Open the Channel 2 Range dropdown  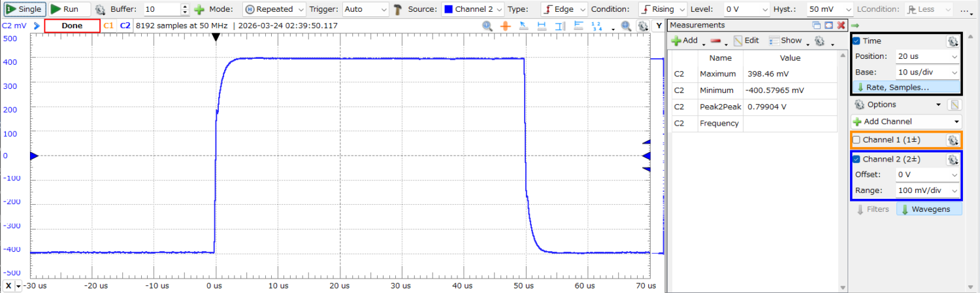927,190
